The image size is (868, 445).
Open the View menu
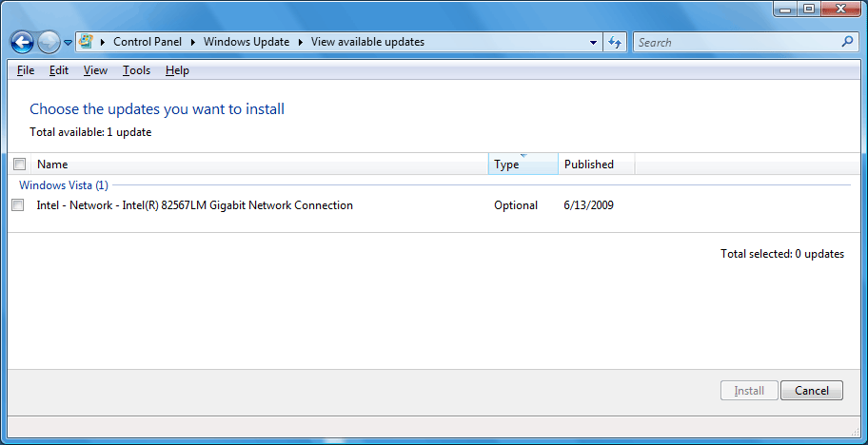coord(95,70)
